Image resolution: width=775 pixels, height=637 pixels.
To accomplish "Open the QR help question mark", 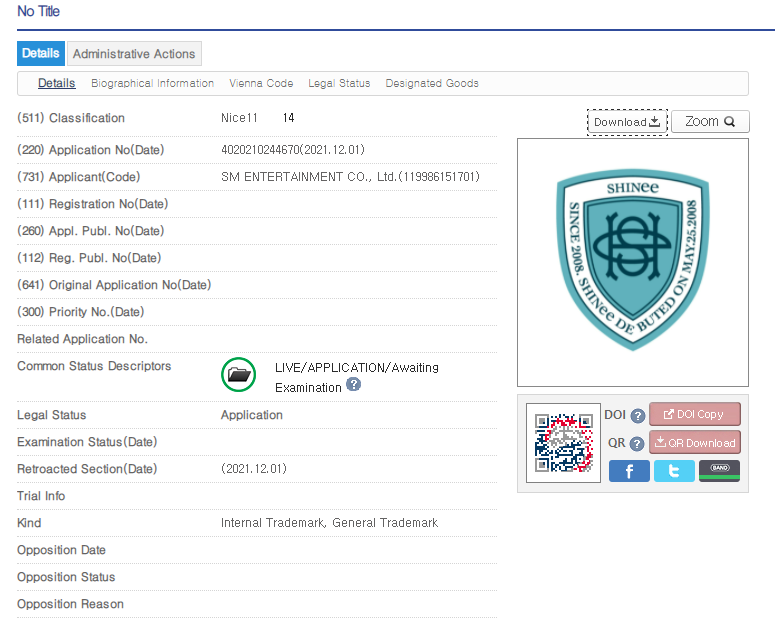I will point(637,444).
